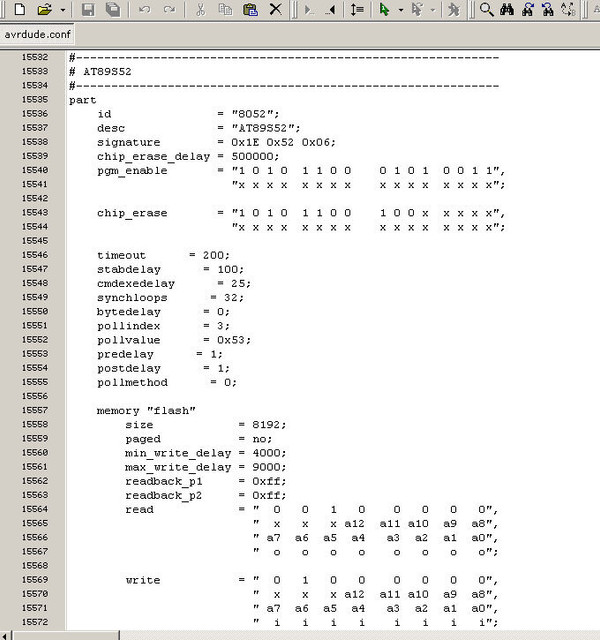Click the magnifier Search icon
Screen dimensions: 600x640
[x=486, y=9]
